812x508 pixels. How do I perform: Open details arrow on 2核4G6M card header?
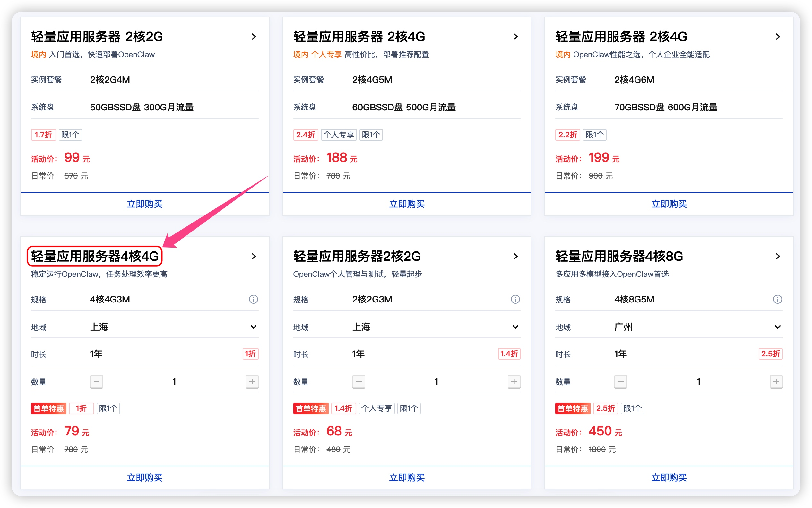tap(778, 37)
